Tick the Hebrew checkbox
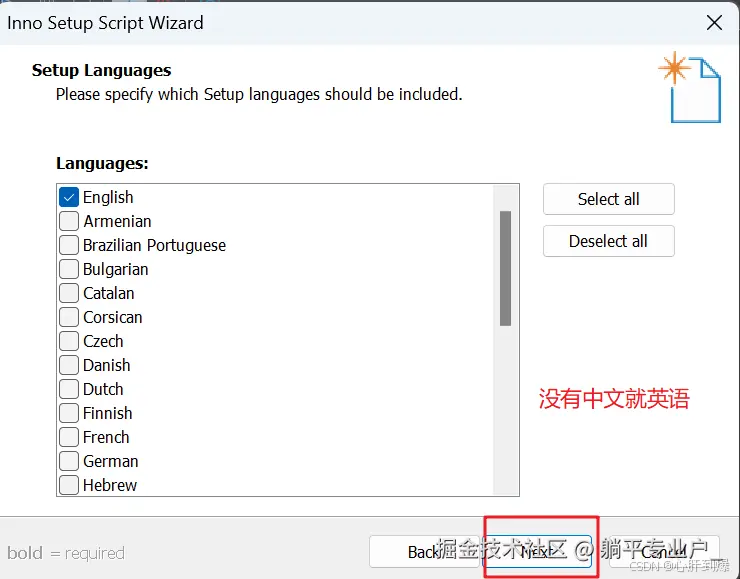Screen dimensions: 740x579 (x=69, y=485)
